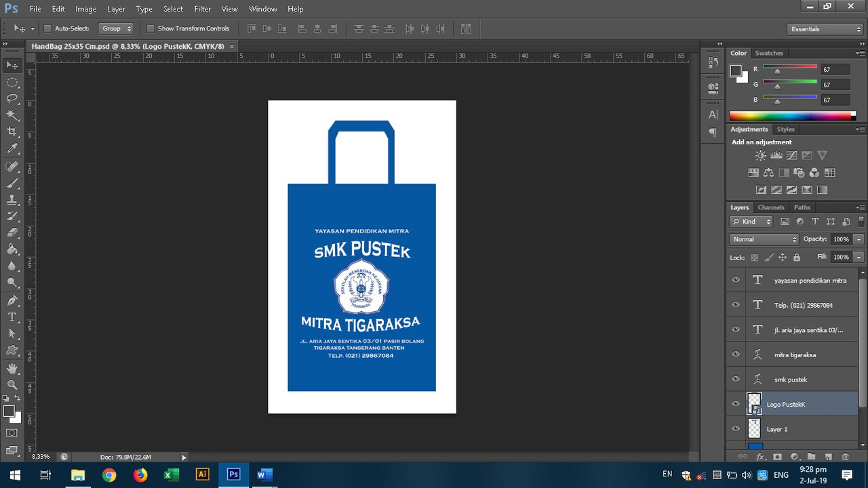Select the Eyedropper tool
The image size is (868, 488).
(x=12, y=148)
